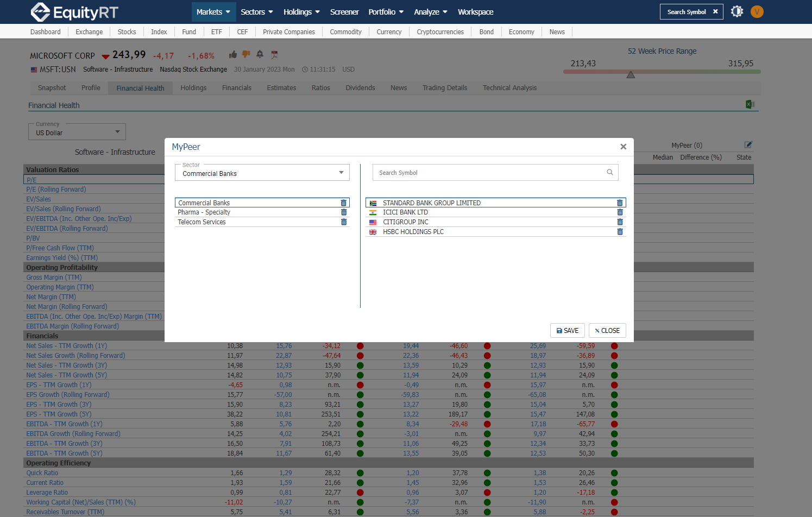812x517 pixels.
Task: Open Net Sales - TTM Growth (1Y) link
Action: pyautogui.click(x=66, y=346)
